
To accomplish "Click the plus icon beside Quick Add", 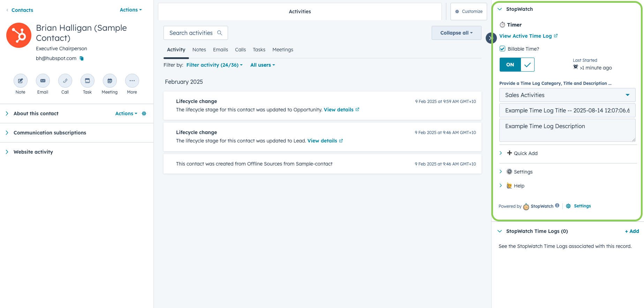I will [509, 153].
